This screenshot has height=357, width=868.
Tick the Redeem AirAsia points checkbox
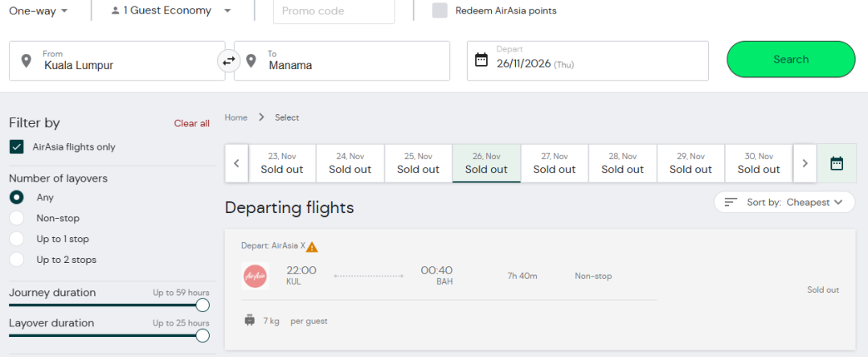(440, 10)
